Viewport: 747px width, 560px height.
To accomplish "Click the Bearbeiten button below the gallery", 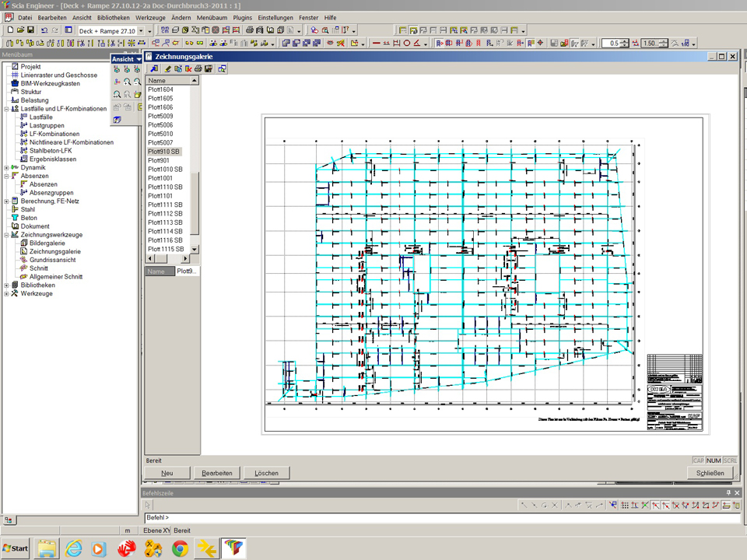I will [217, 473].
